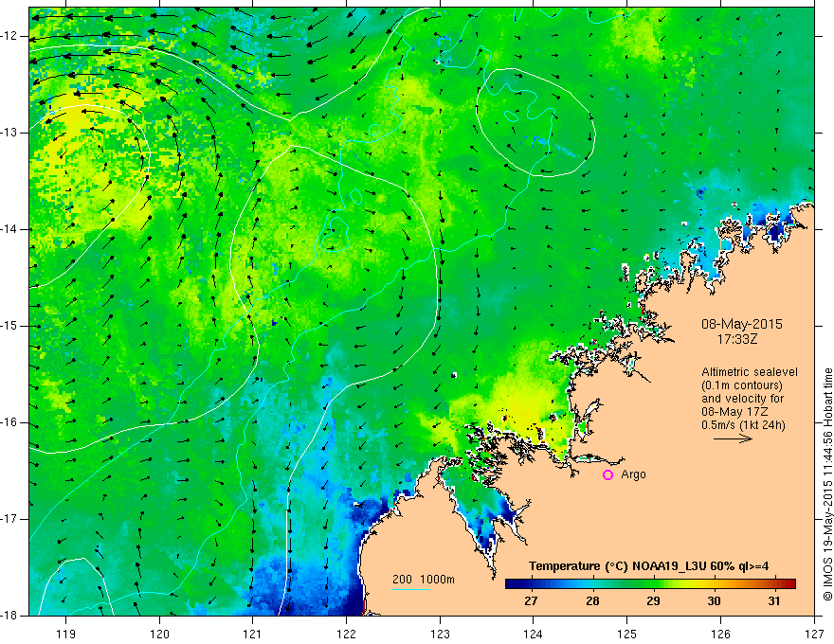Click the -17 latitude axis label
834x644 pixels.
click(9, 519)
